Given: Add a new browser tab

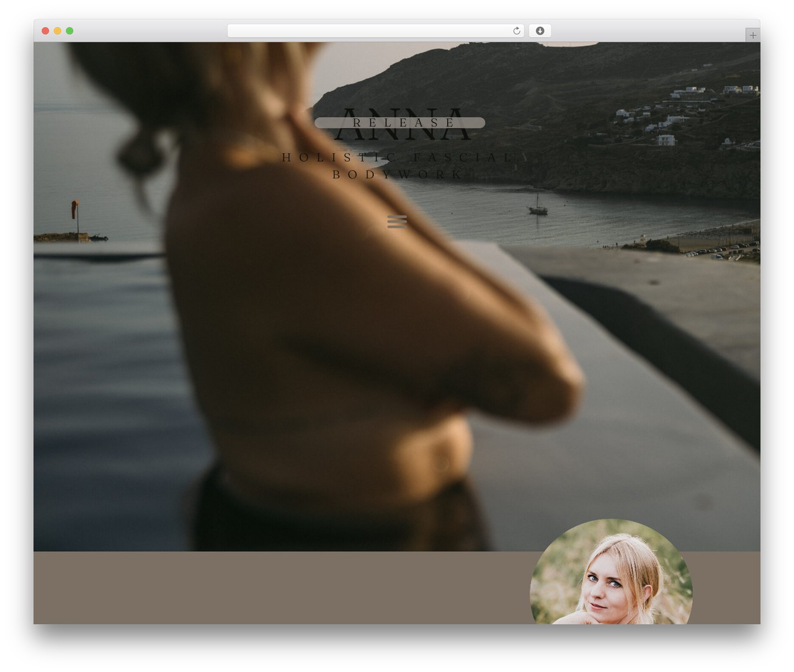Looking at the screenshot, I should point(752,35).
